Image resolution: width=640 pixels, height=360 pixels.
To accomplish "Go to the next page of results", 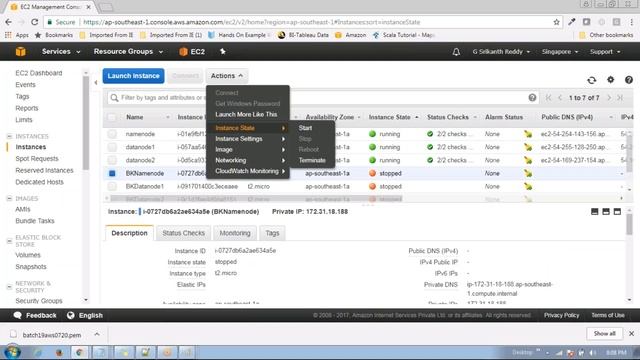I will (609, 98).
